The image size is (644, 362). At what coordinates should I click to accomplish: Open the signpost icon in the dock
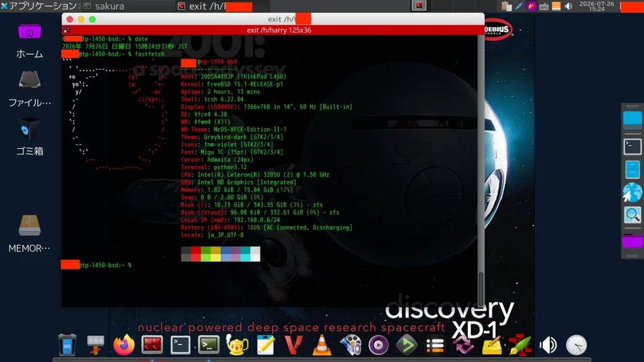(96, 345)
